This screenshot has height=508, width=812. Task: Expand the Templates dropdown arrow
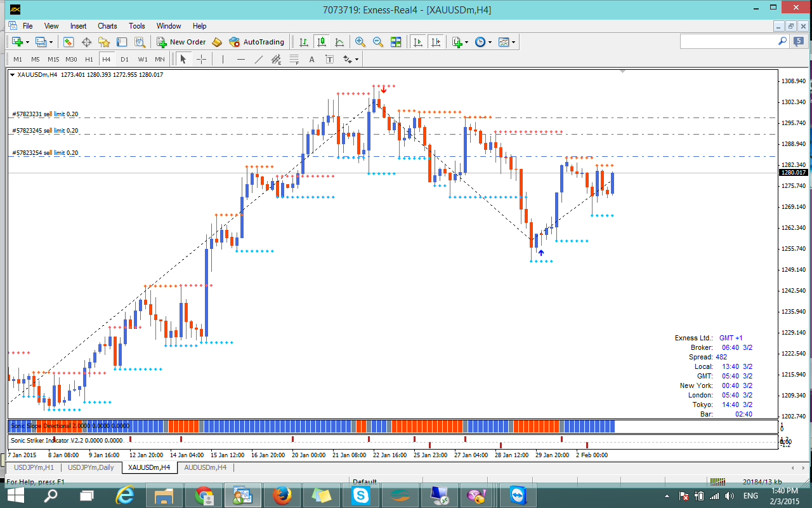point(513,43)
